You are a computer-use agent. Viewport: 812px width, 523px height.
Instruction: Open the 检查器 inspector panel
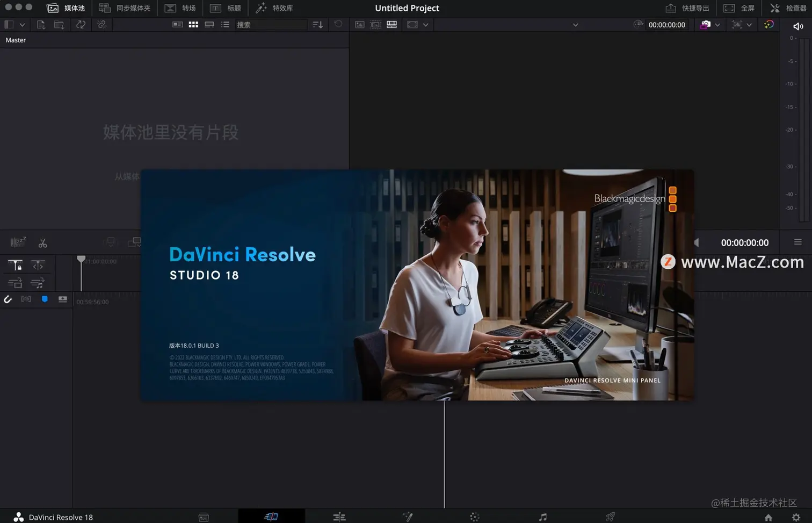coord(788,8)
